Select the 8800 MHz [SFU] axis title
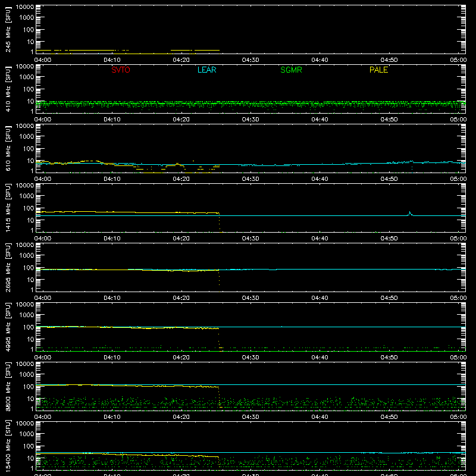Image resolution: width=476 pixels, height=476 pixels. tap(8, 386)
